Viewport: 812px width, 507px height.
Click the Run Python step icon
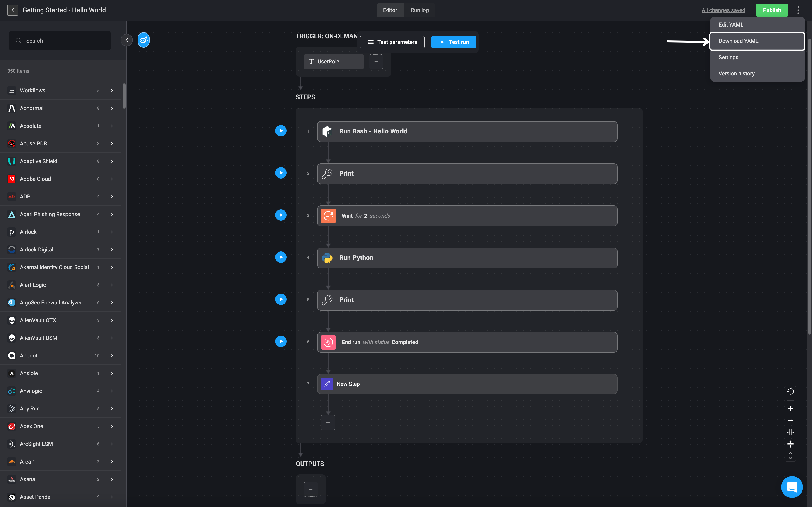(x=327, y=258)
